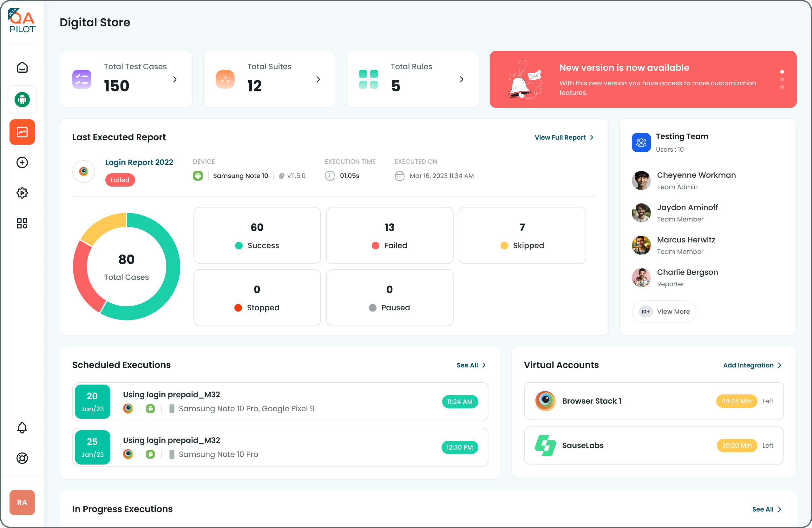Click the View More team members button
This screenshot has width=812, height=528.
click(x=664, y=312)
